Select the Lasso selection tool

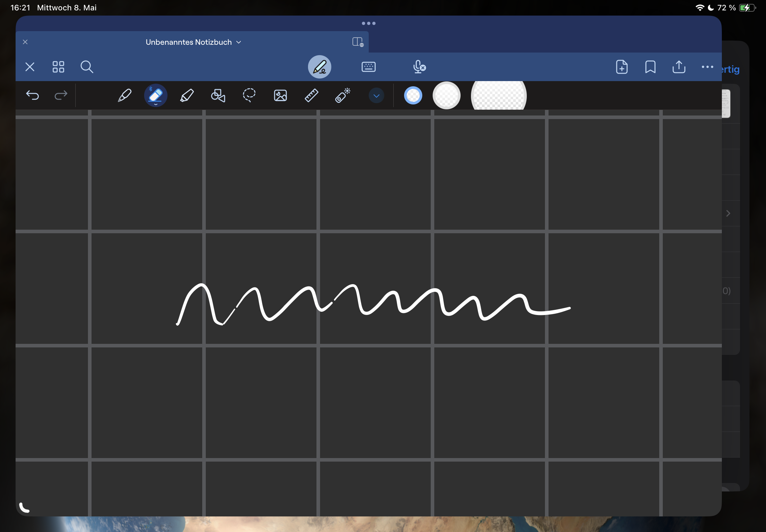[x=249, y=95]
